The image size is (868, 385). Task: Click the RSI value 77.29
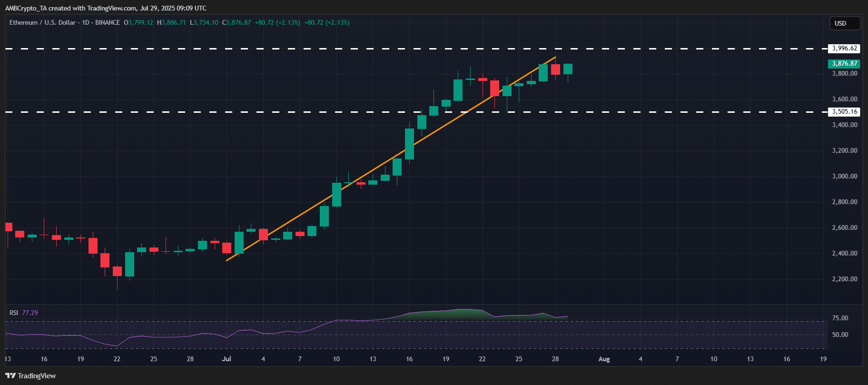[30, 313]
